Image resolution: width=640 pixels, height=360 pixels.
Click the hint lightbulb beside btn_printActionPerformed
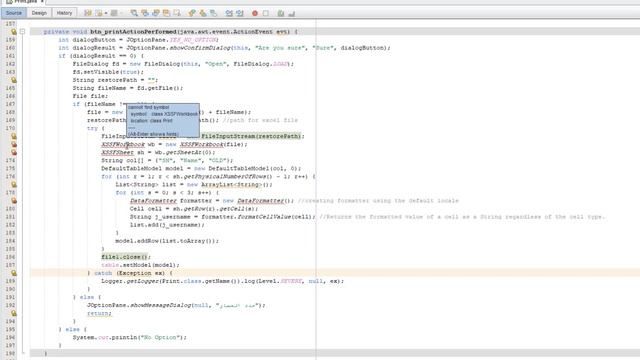13,31
